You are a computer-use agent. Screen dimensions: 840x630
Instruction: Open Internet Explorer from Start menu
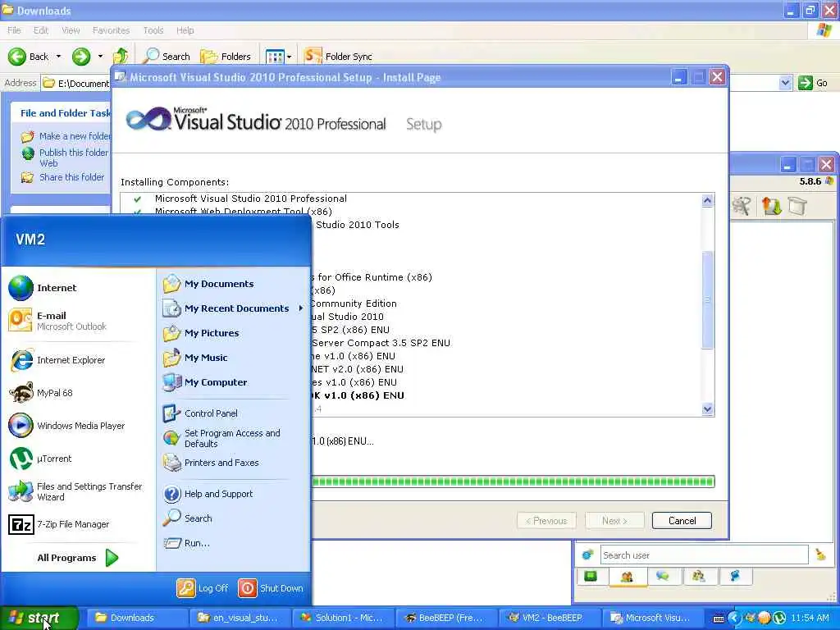(57, 360)
